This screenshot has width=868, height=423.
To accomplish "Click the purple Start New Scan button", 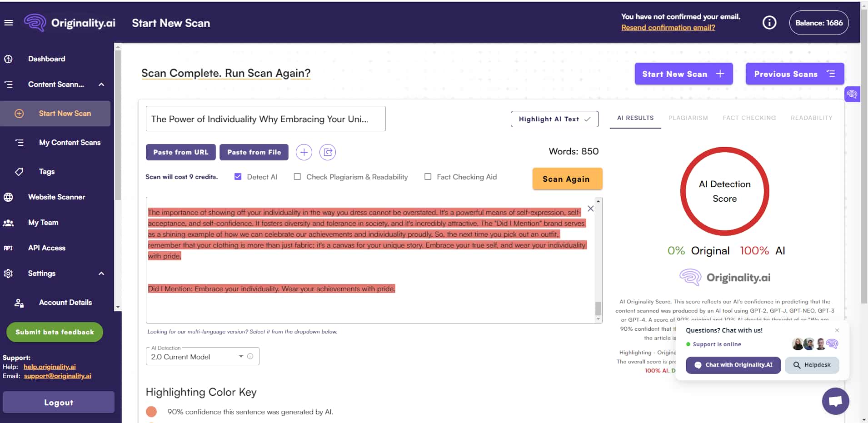I will (x=683, y=74).
